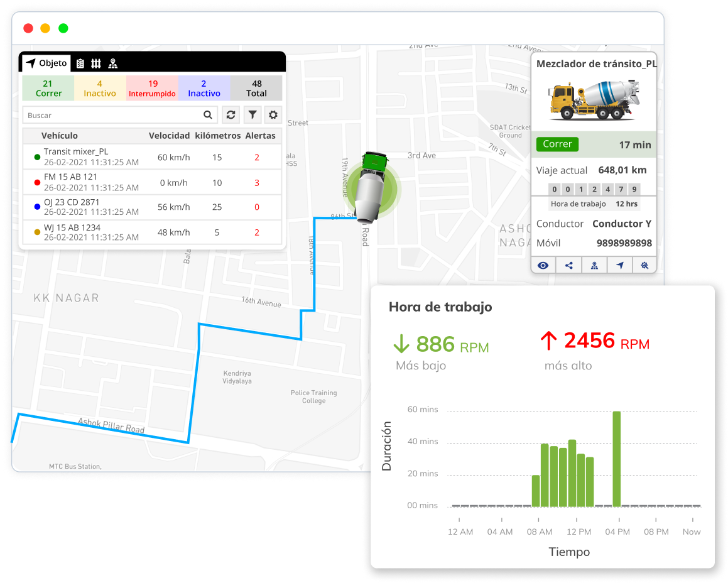Click the Viaje actual 648,01 km value
The image size is (728, 583).
(622, 170)
